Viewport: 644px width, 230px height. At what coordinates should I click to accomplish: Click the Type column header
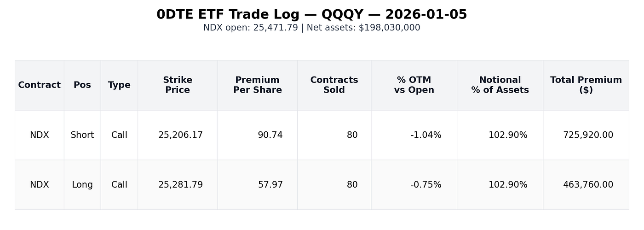pos(119,85)
